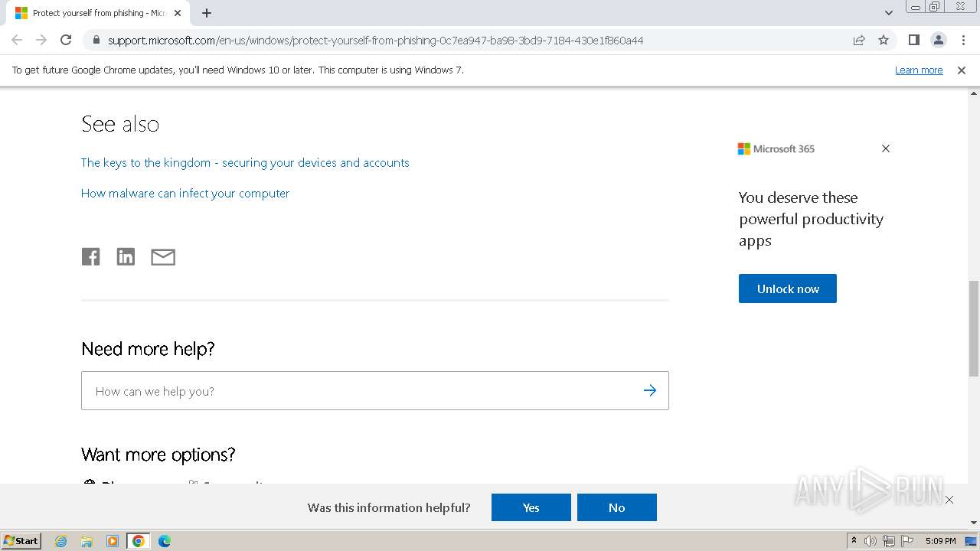View site information lock icon

pyautogui.click(x=96, y=40)
